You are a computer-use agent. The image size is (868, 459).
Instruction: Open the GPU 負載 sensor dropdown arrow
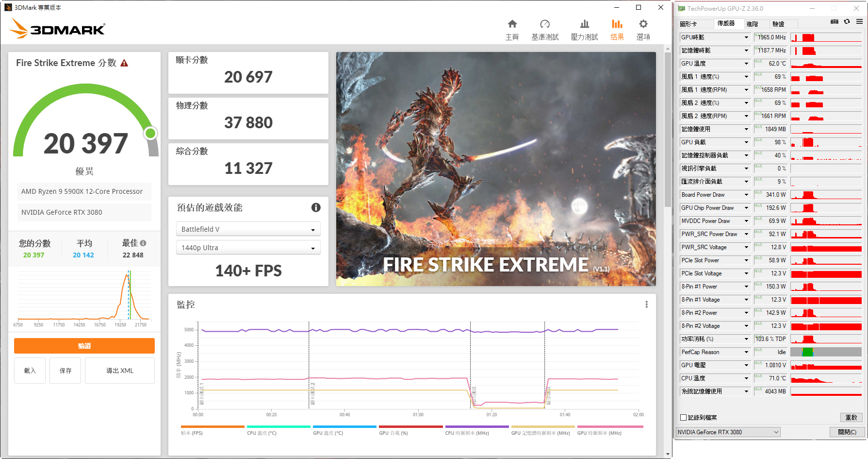pos(746,142)
